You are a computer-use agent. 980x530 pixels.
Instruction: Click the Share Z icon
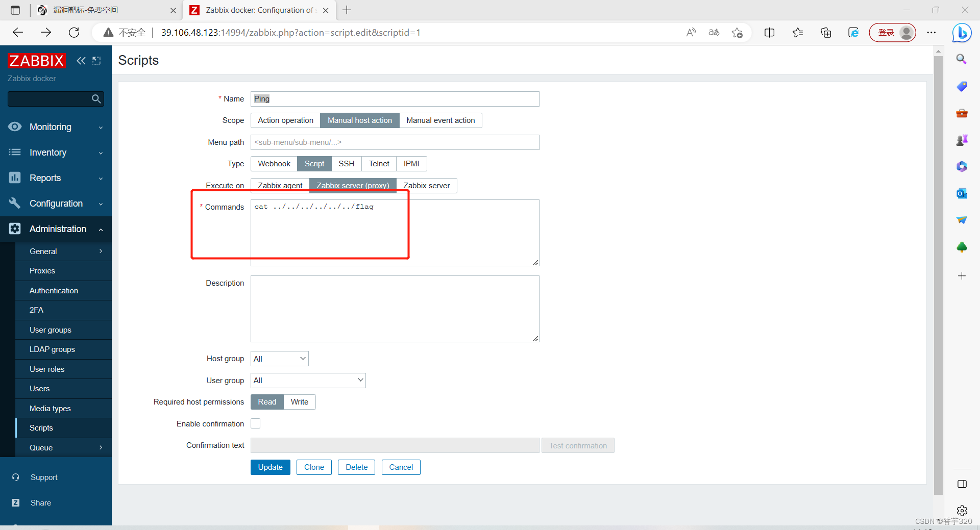[x=16, y=503]
